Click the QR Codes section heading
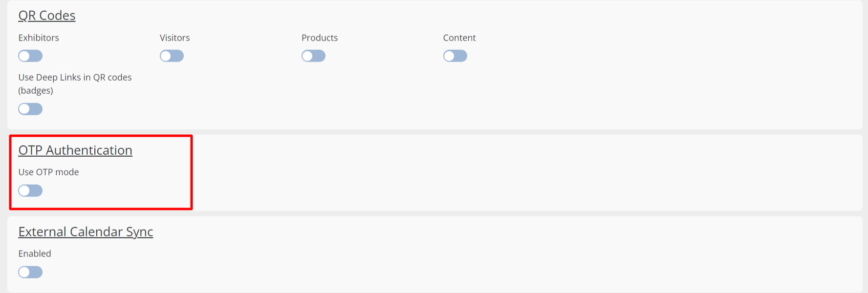 click(x=47, y=16)
